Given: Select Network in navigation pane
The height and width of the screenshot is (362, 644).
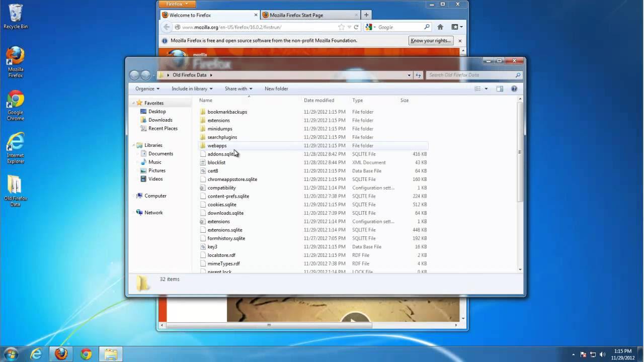Looking at the screenshot, I should (153, 213).
